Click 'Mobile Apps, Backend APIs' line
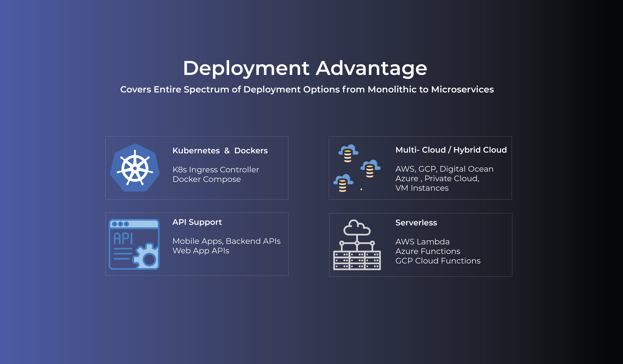This screenshot has height=364, width=623. coord(226,241)
